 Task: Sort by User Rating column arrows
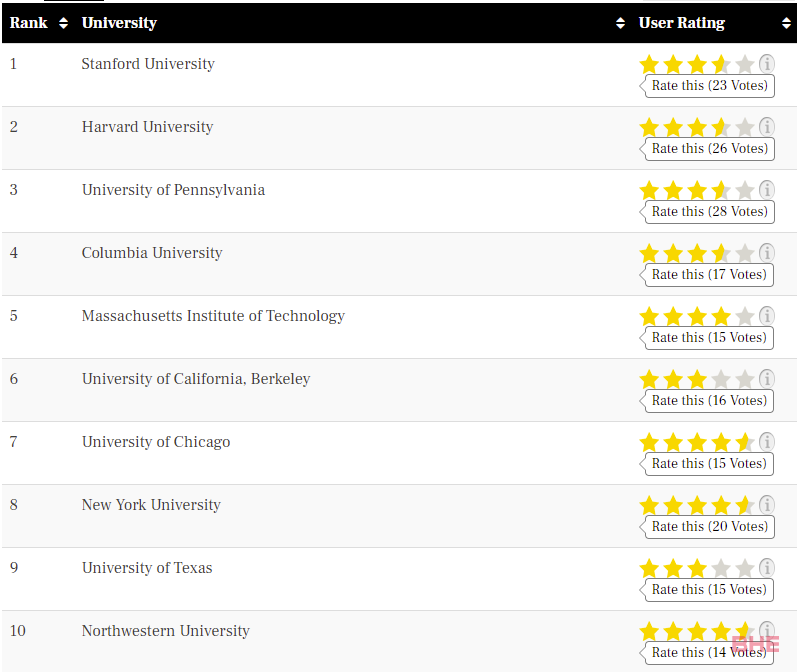pyautogui.click(x=786, y=23)
